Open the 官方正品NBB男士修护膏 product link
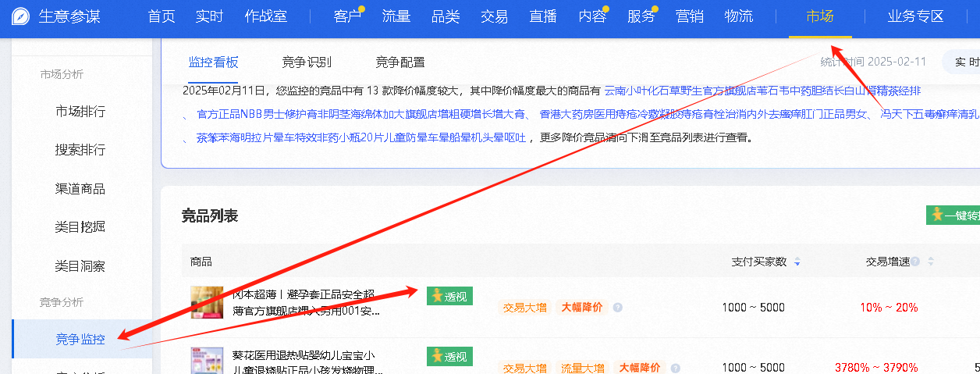This screenshot has height=374, width=980. coord(361,115)
